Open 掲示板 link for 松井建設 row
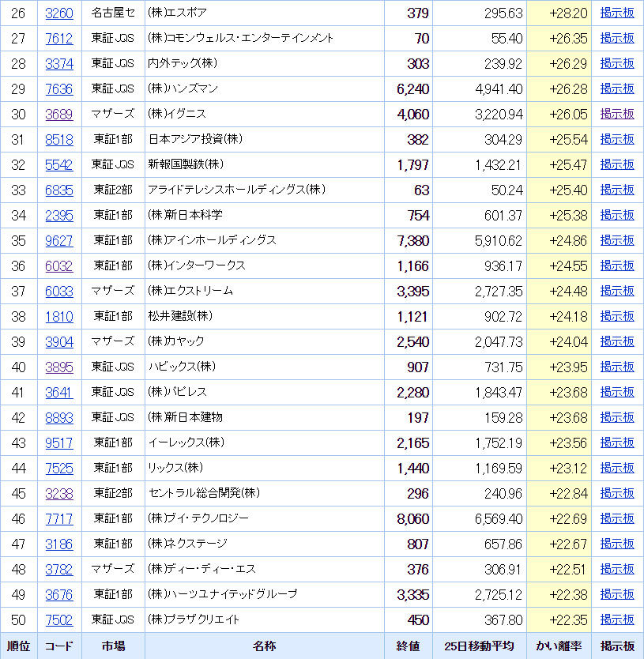This screenshot has width=644, height=659. tap(617, 316)
